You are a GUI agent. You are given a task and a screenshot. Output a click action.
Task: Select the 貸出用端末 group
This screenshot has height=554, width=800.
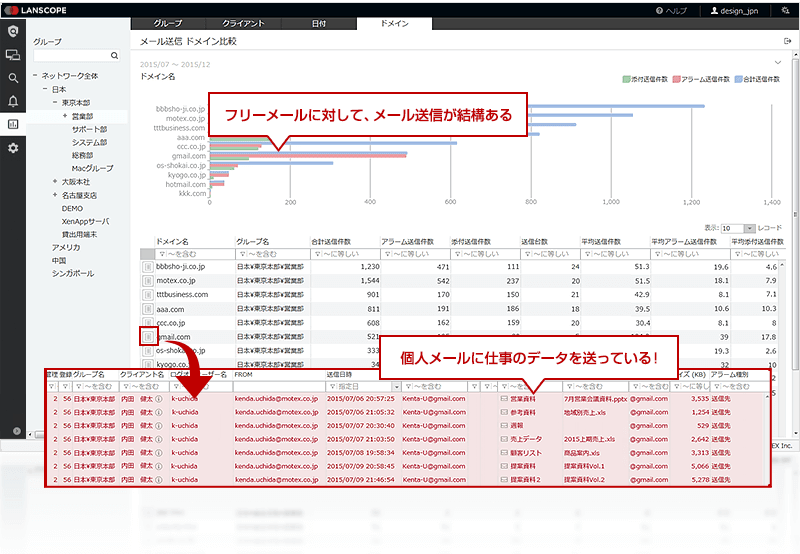79,234
